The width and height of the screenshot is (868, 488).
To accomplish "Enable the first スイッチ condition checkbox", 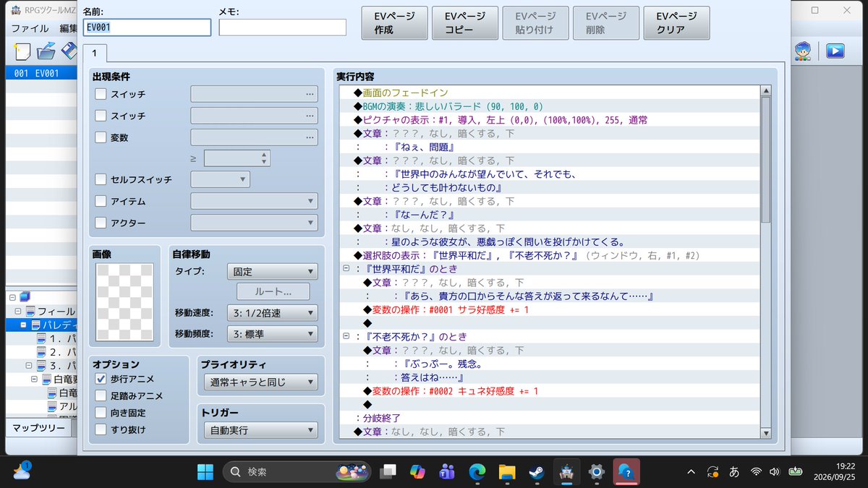I will click(101, 94).
